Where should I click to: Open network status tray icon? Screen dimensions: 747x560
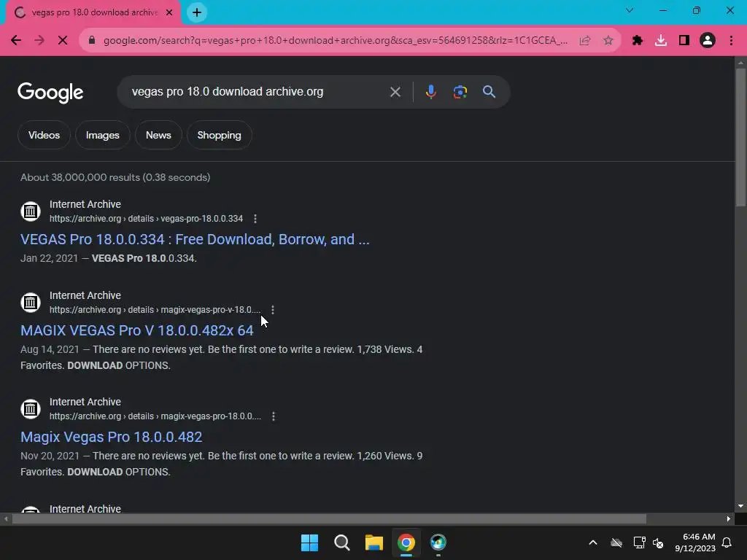point(639,542)
